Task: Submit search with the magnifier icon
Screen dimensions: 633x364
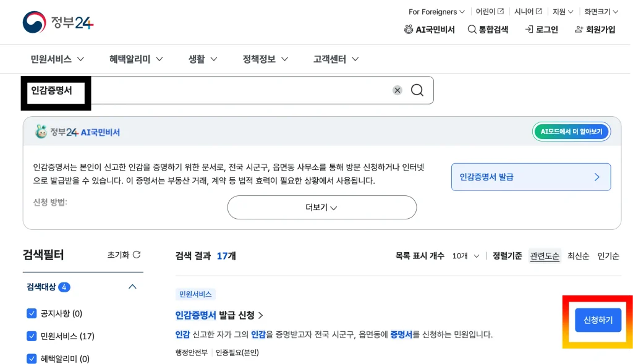Action: click(417, 90)
